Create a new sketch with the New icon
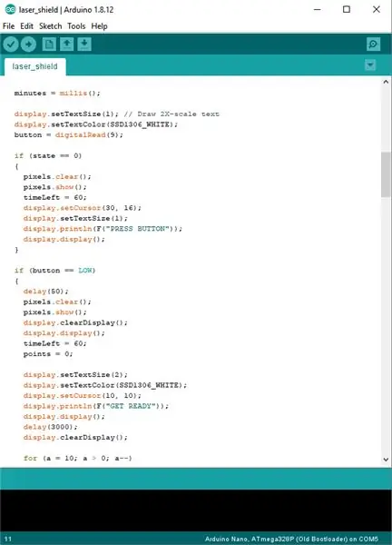This screenshot has height=545, width=392. coord(49,45)
